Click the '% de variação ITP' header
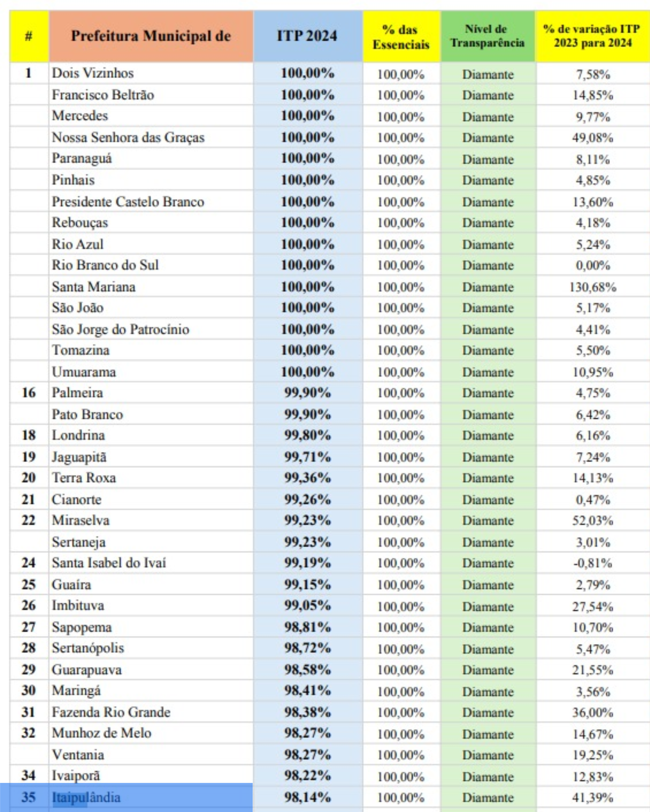 tap(592, 36)
